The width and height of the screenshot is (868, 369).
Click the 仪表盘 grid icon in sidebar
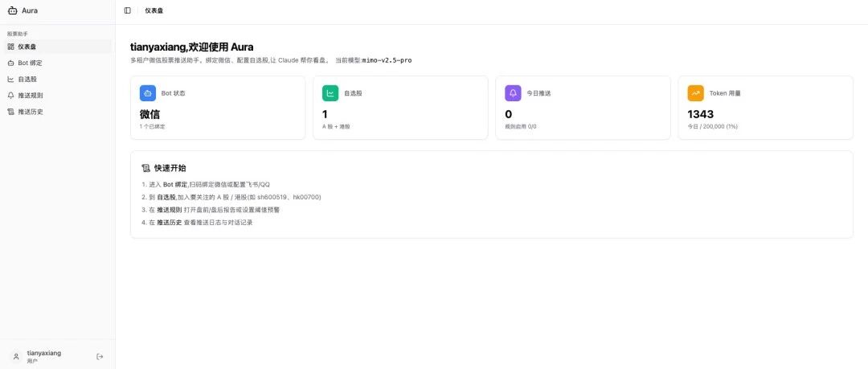pyautogui.click(x=10, y=47)
